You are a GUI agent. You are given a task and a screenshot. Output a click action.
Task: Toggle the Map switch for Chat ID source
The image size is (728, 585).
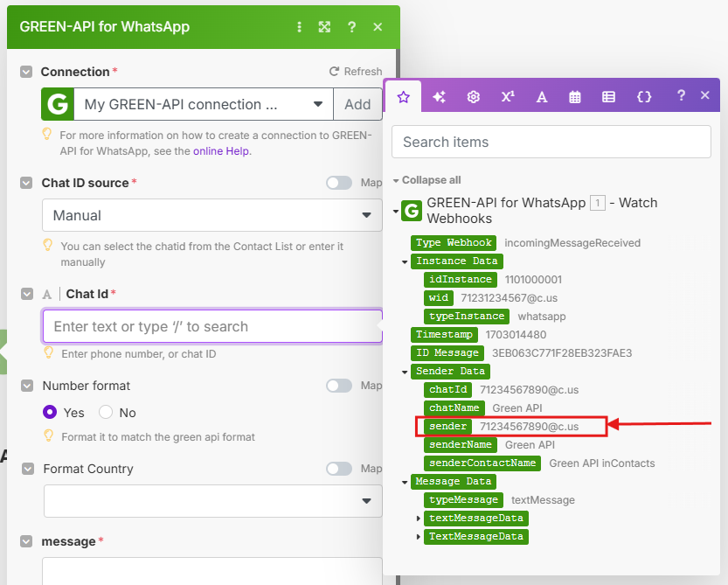(339, 183)
